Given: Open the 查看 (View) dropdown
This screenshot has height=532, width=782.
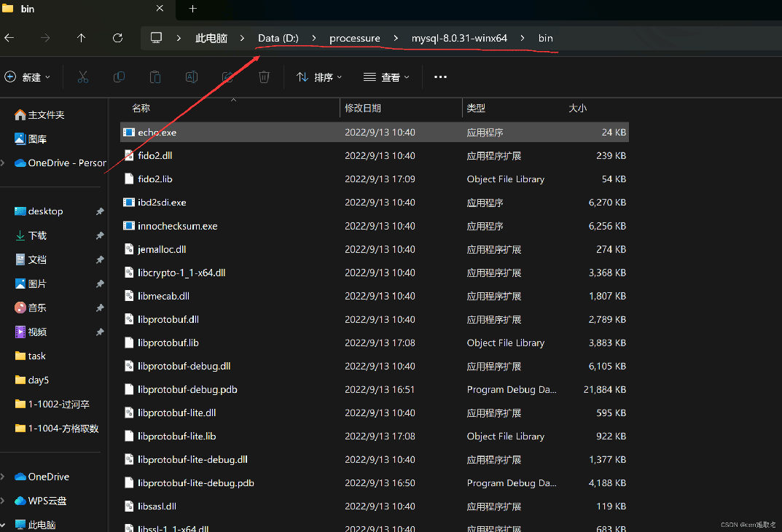Looking at the screenshot, I should click(386, 77).
